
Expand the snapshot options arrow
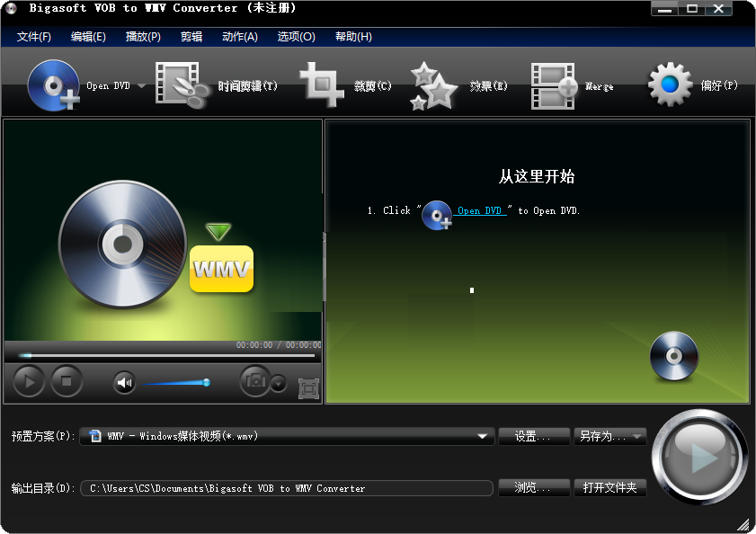(x=277, y=384)
